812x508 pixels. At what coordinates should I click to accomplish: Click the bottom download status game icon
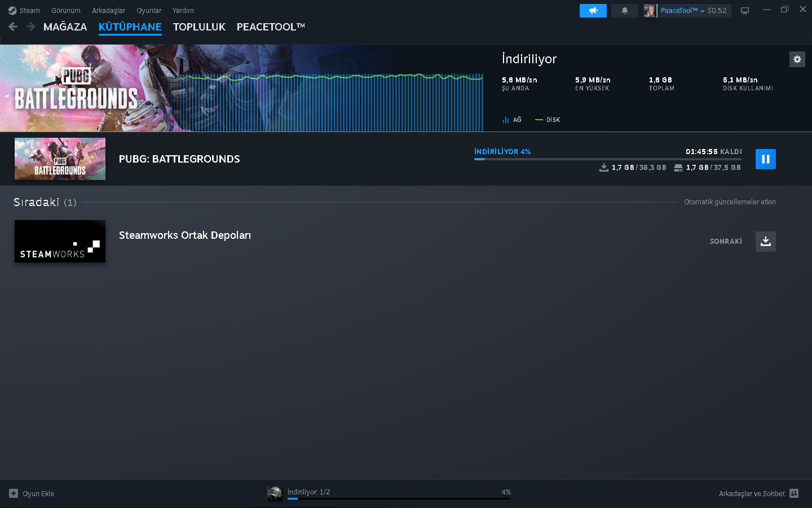pos(275,493)
